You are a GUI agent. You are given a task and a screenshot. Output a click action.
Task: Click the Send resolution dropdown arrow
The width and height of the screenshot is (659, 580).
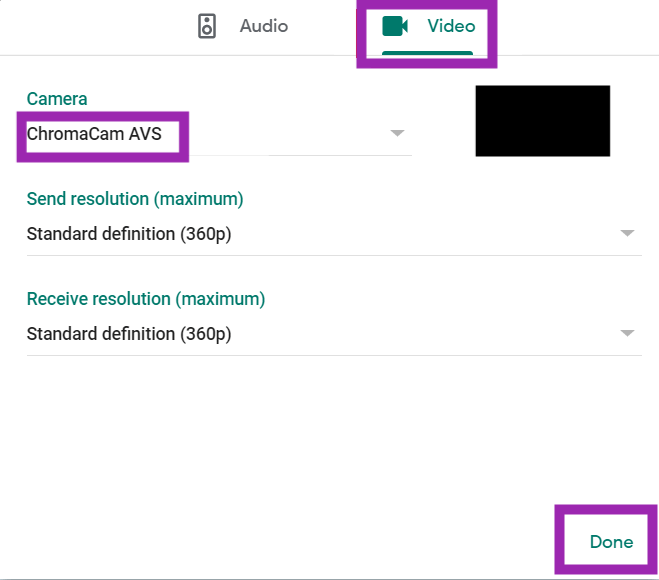pyautogui.click(x=627, y=233)
